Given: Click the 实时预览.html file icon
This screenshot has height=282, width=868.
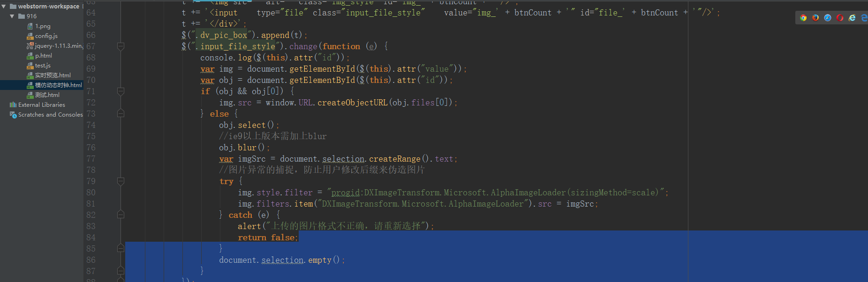Looking at the screenshot, I should pyautogui.click(x=30, y=75).
